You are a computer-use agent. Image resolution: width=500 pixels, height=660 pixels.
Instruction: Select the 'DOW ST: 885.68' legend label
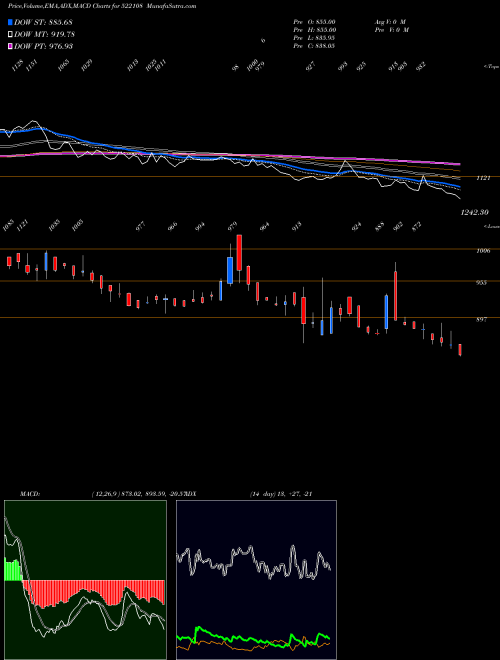[x=44, y=22]
